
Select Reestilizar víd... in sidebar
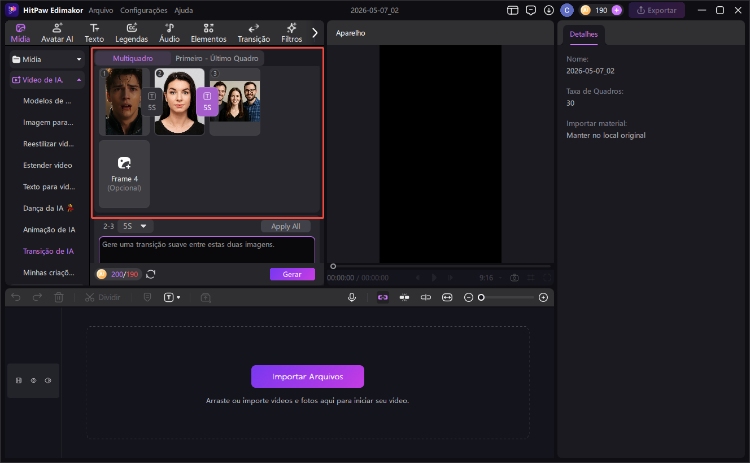coord(49,144)
